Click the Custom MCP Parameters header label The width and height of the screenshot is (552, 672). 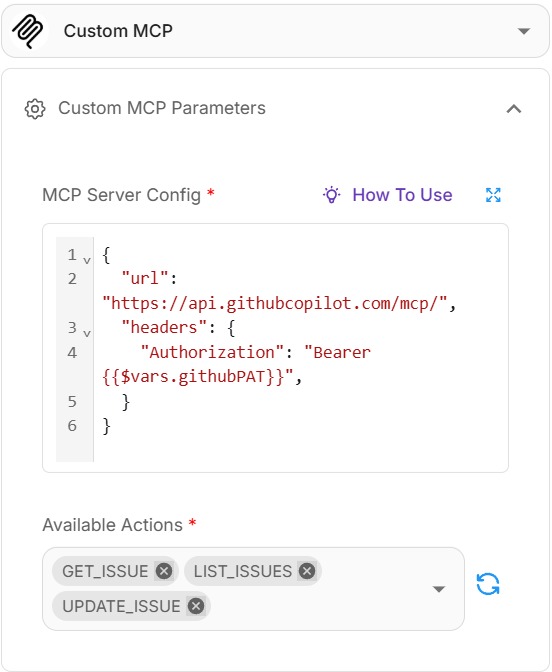pos(162,108)
